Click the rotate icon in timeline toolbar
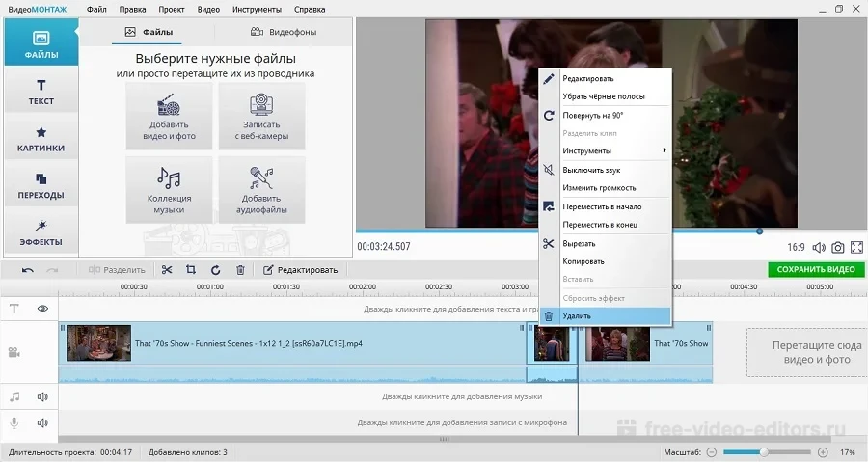The image size is (868, 462). coord(215,270)
